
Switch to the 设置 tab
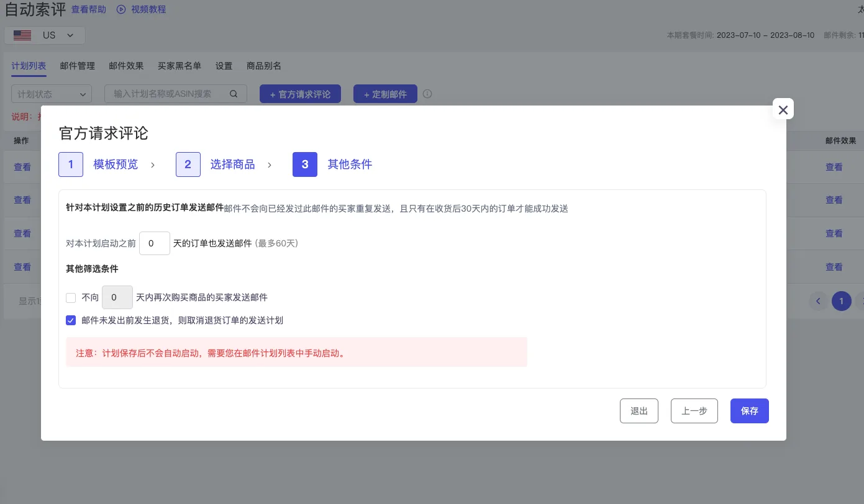click(x=224, y=66)
